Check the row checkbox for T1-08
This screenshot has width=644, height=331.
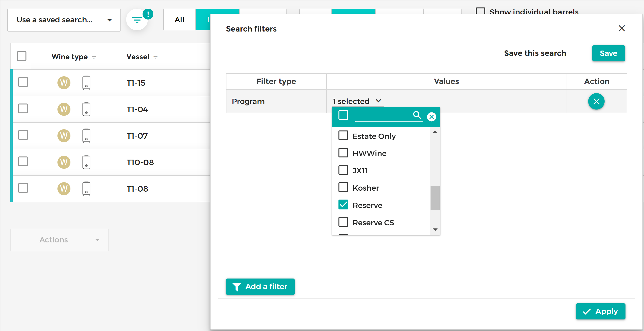point(23,188)
